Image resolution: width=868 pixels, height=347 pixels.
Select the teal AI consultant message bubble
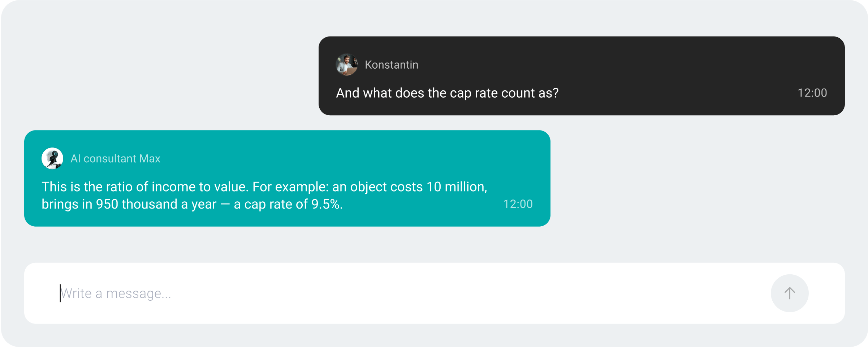tap(287, 178)
